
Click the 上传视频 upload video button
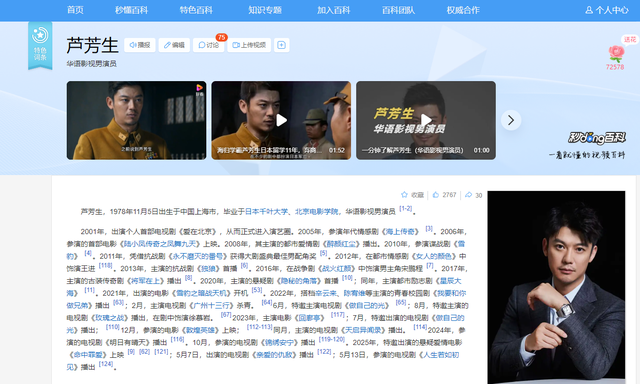tap(249, 45)
